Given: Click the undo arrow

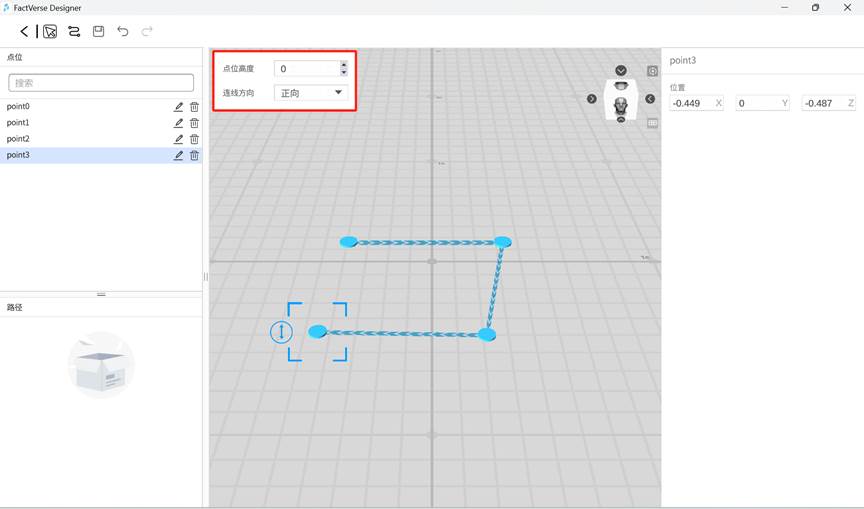Looking at the screenshot, I should tap(123, 32).
